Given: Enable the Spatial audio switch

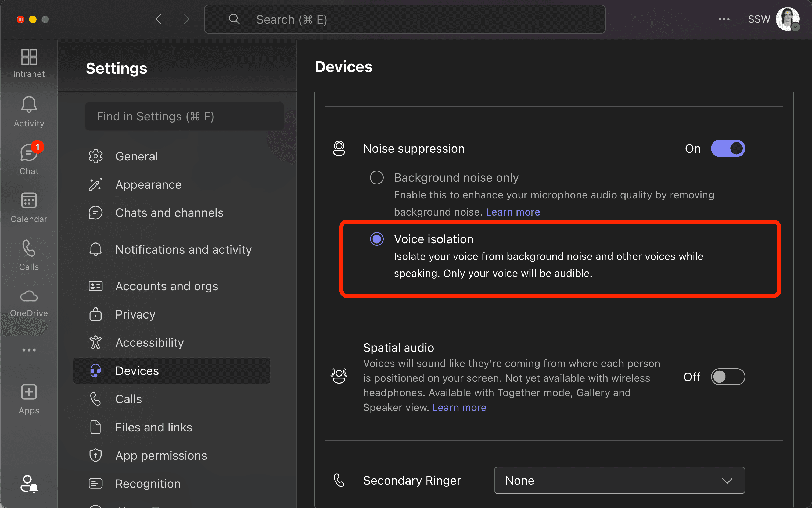Looking at the screenshot, I should (728, 377).
